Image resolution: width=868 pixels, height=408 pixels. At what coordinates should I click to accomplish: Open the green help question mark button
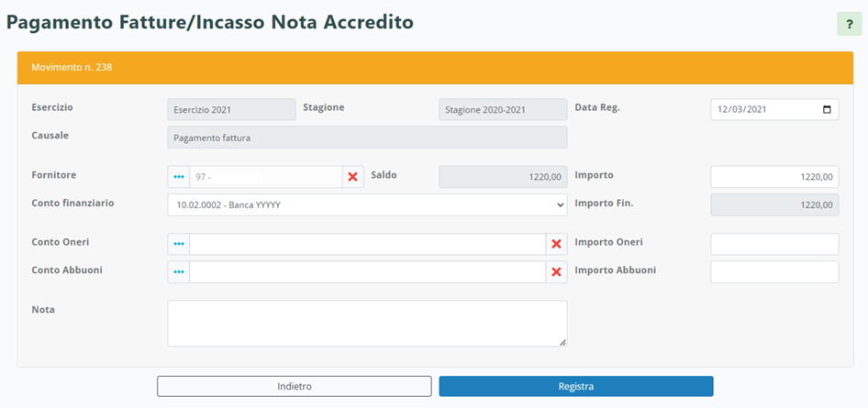851,24
